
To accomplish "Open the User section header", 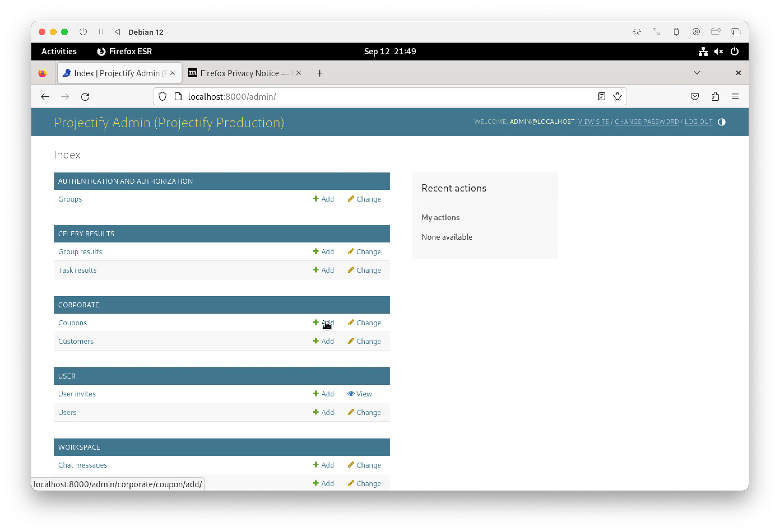I will (67, 376).
